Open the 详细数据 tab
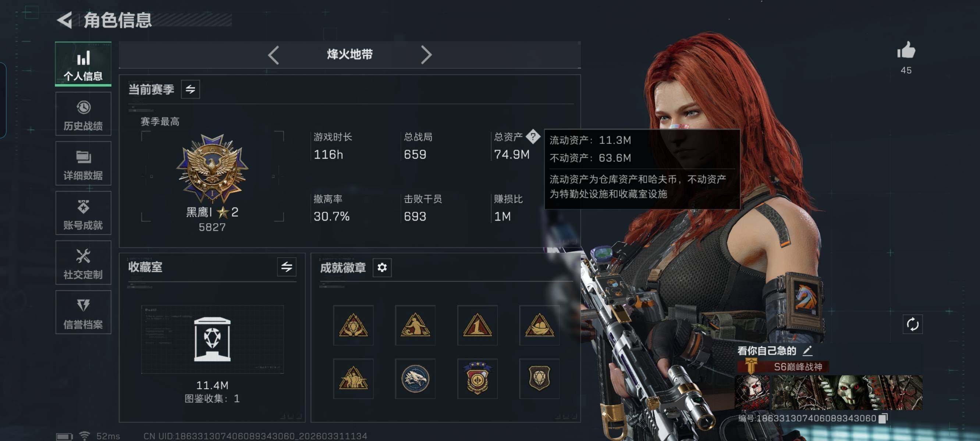980x441 pixels. click(83, 164)
